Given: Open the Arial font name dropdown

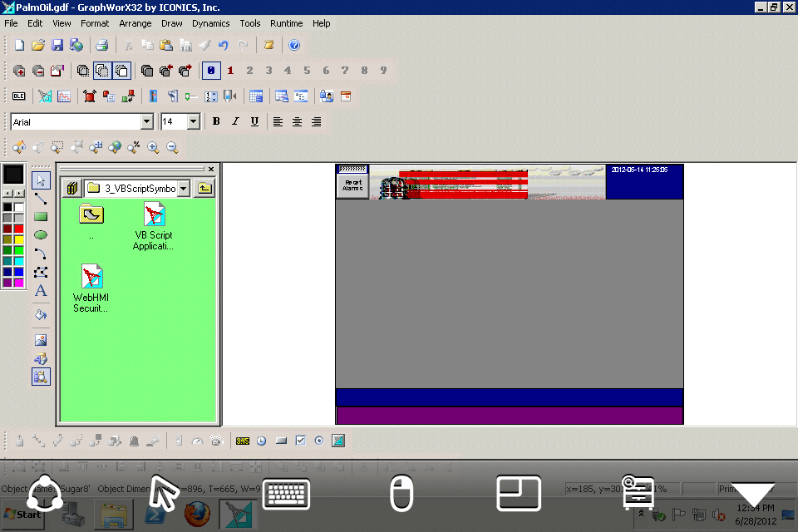Looking at the screenshot, I should 146,121.
